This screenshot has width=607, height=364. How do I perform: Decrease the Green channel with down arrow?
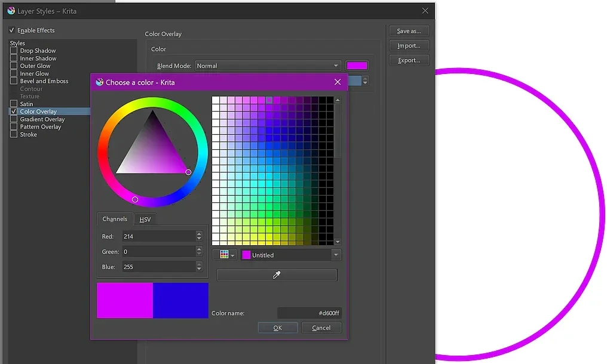(199, 254)
